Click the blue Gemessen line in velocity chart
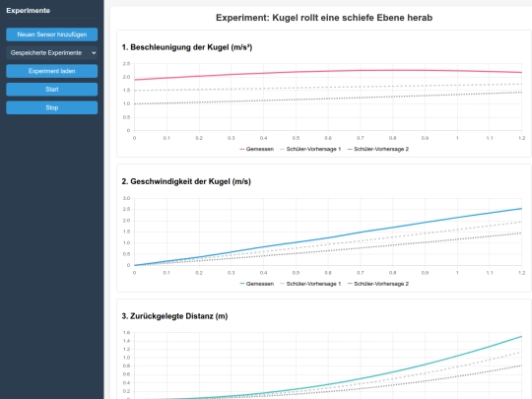 328,237
